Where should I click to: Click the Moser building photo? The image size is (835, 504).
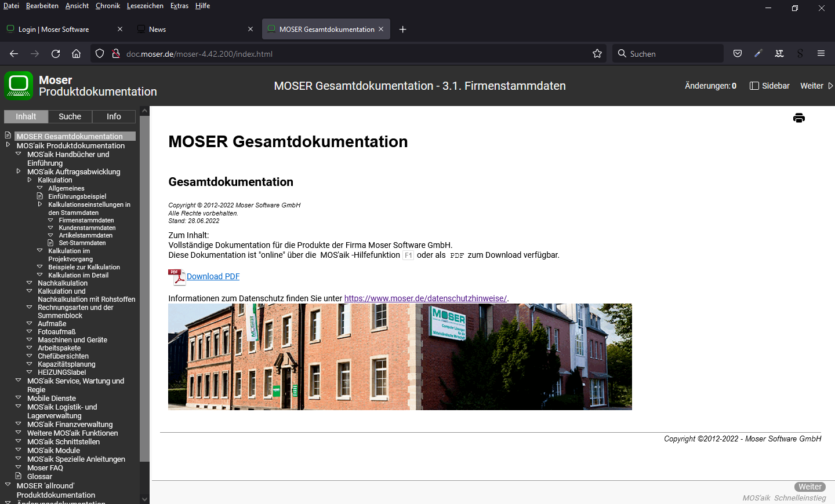tap(400, 357)
